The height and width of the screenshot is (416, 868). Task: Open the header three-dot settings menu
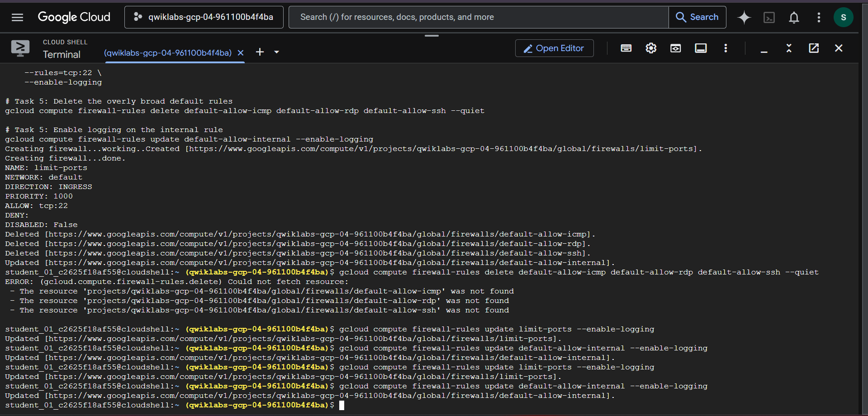(x=819, y=17)
